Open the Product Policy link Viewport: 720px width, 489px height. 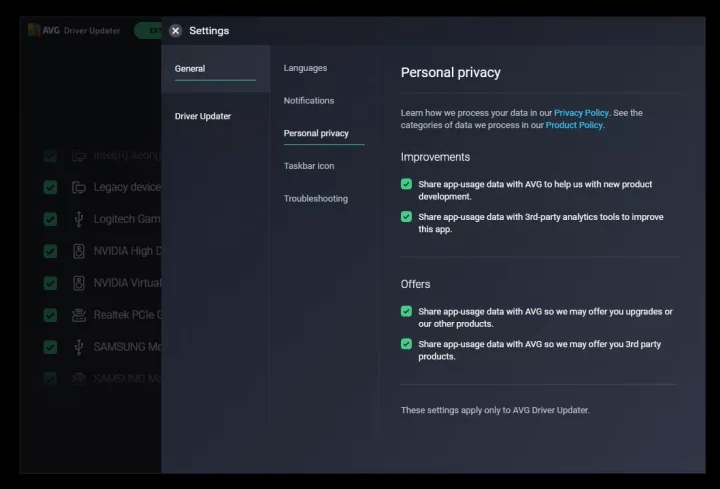point(574,126)
